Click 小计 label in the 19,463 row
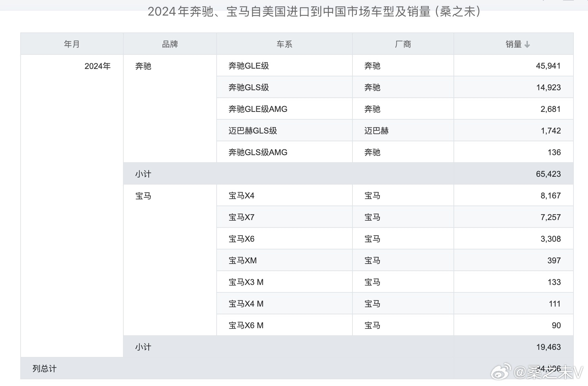The image size is (588, 386). click(x=143, y=347)
